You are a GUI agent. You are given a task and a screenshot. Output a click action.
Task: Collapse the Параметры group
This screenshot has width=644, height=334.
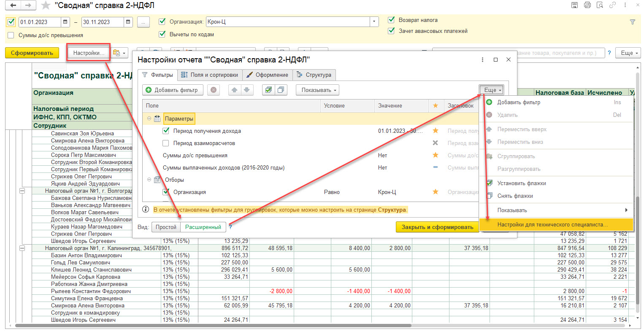pos(149,119)
